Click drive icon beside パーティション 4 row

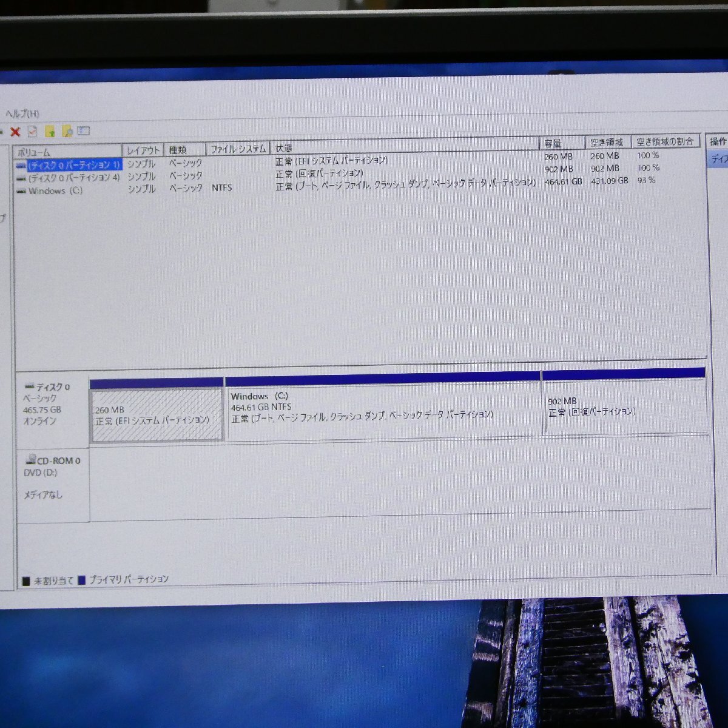21,179
